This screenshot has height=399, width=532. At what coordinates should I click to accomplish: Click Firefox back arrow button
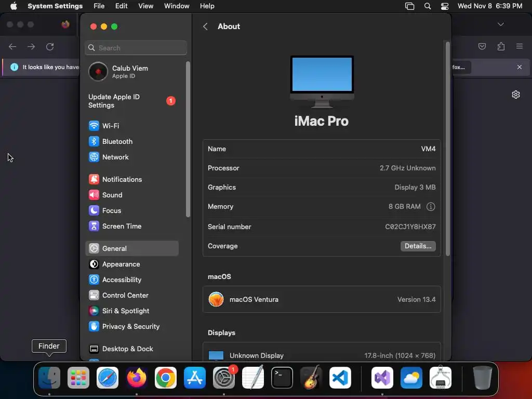[12, 46]
